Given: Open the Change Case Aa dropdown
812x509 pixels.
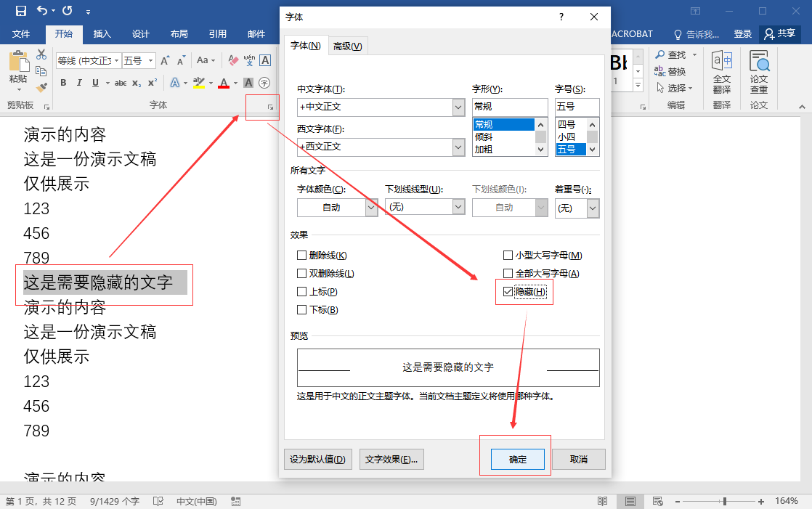Looking at the screenshot, I should click(x=206, y=60).
